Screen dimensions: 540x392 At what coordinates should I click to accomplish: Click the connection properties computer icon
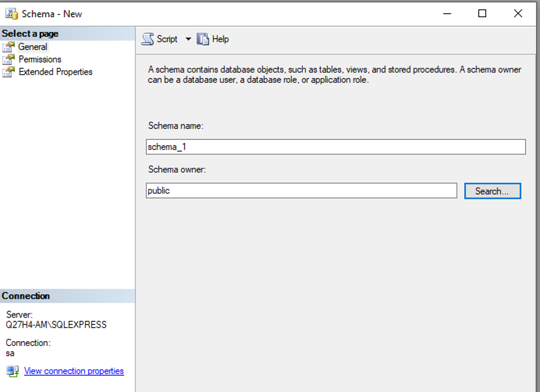click(13, 371)
